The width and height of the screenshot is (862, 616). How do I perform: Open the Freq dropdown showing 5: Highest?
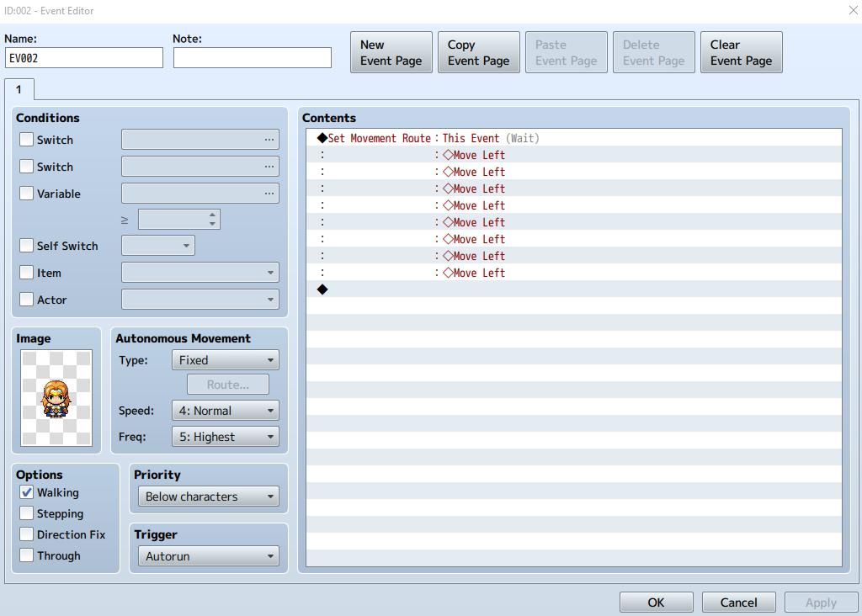[226, 437]
